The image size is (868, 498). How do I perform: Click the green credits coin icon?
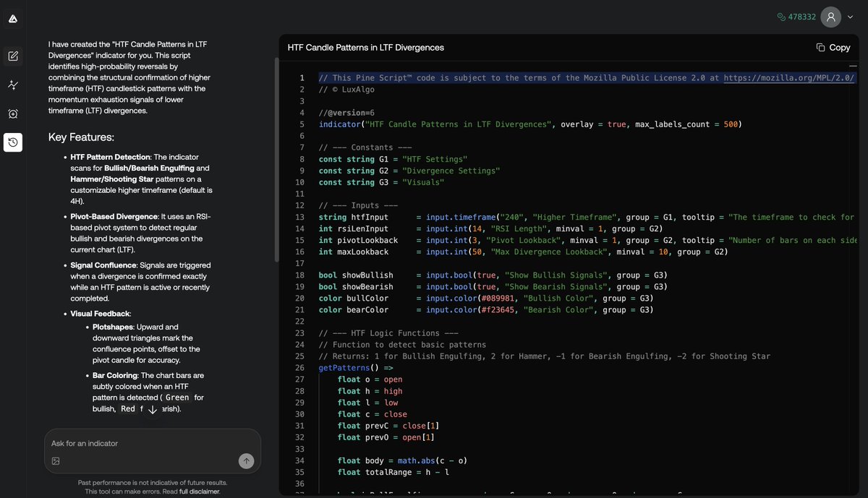click(781, 17)
